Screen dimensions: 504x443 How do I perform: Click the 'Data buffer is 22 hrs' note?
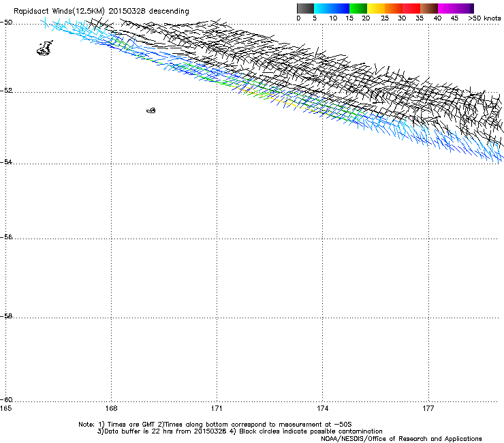tap(240, 431)
